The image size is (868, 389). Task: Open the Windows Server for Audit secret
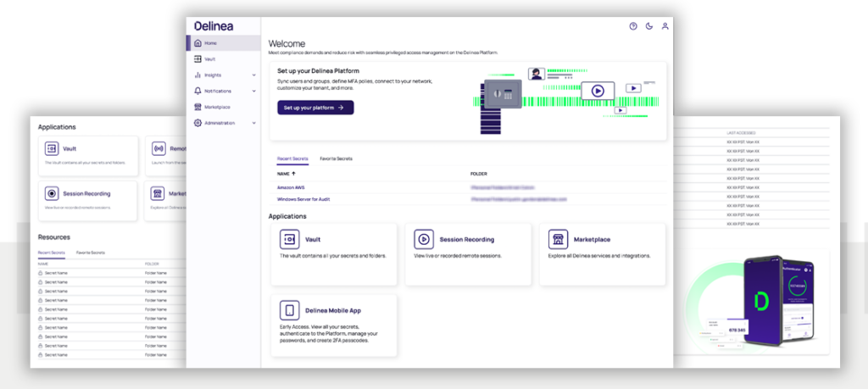303,199
